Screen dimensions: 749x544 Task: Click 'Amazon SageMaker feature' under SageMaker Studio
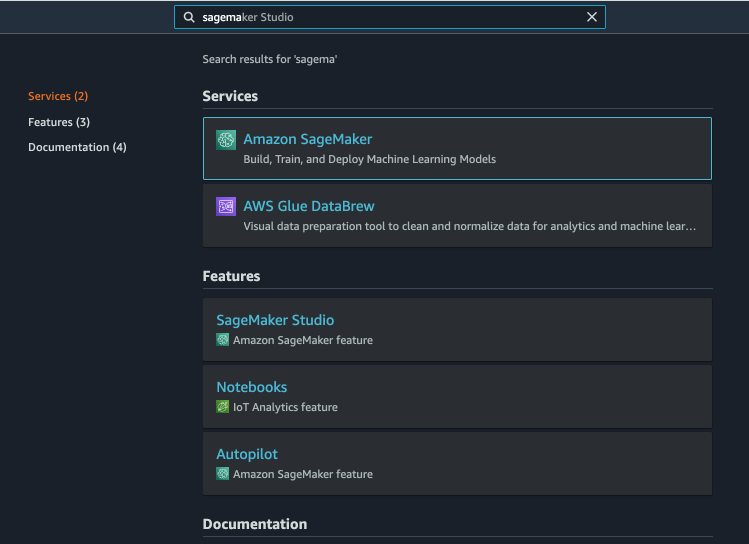coord(303,340)
